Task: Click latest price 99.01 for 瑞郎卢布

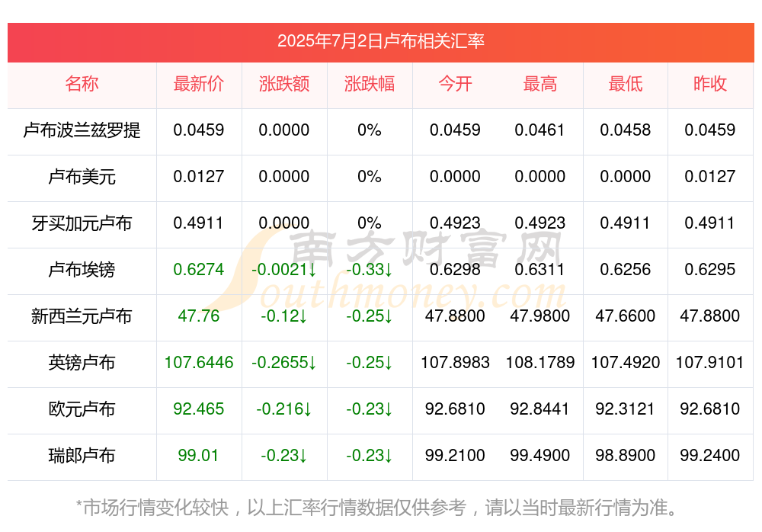Action: pyautogui.click(x=198, y=456)
